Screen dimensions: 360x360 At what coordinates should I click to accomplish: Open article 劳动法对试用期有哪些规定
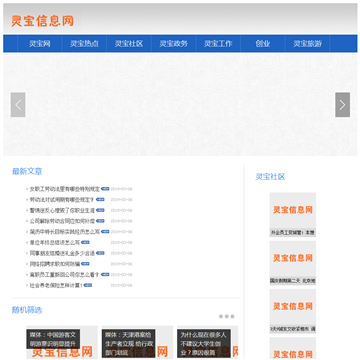[x=62, y=200]
